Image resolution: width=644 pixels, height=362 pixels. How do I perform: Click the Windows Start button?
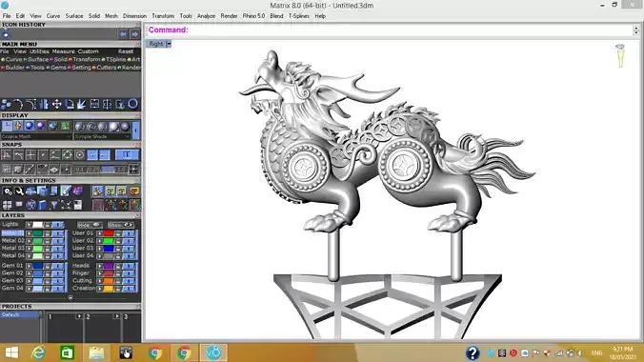click(x=11, y=353)
